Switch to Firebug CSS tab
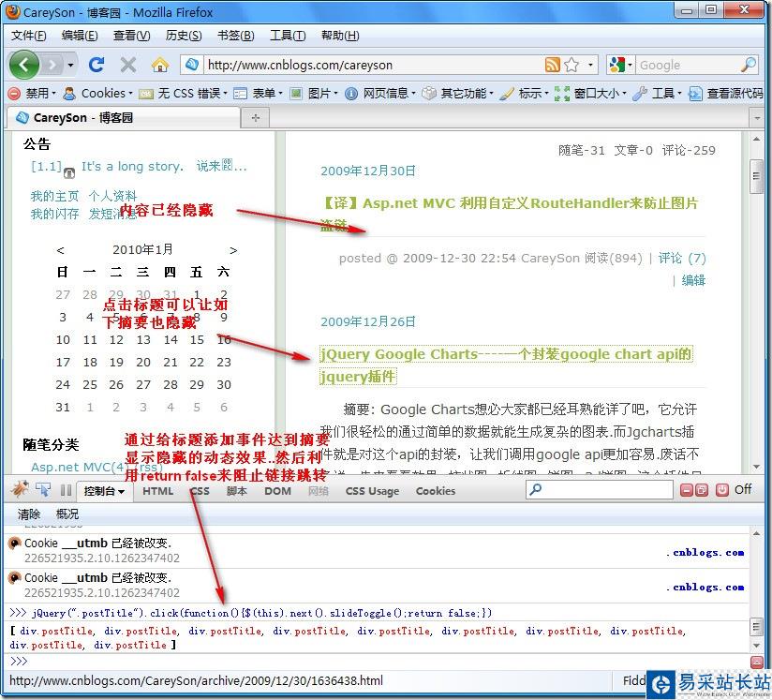772x700 pixels. pyautogui.click(x=200, y=491)
